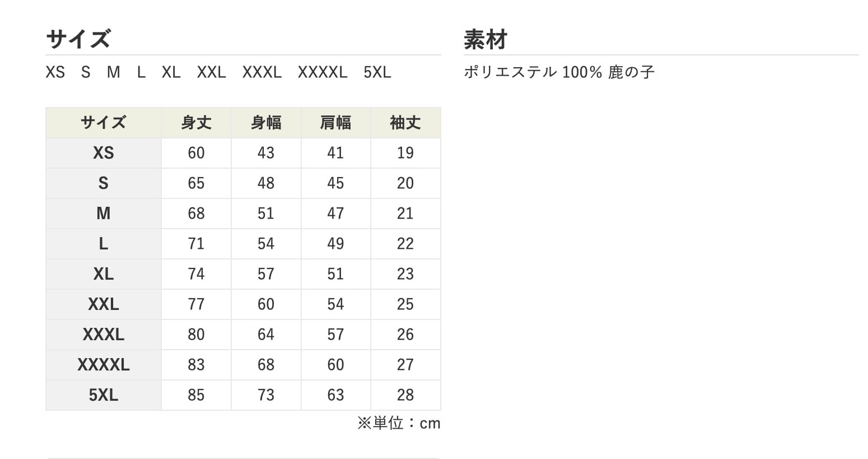Click the XXXL row label in table

(x=104, y=335)
